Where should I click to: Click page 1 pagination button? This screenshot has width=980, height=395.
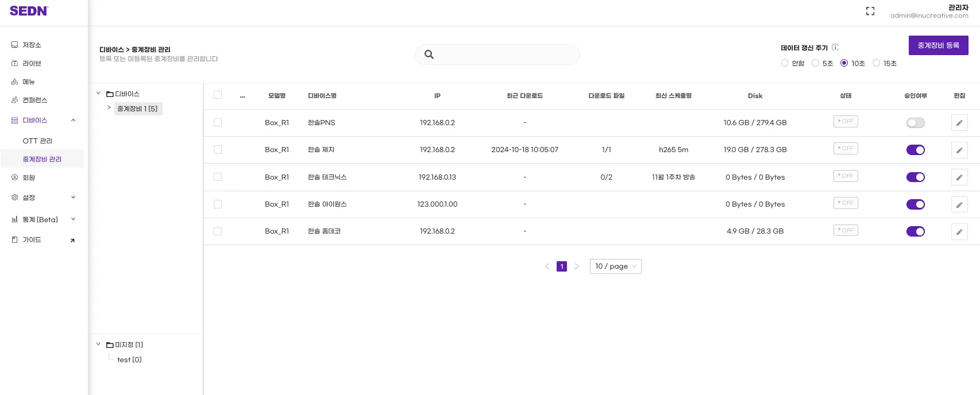562,266
